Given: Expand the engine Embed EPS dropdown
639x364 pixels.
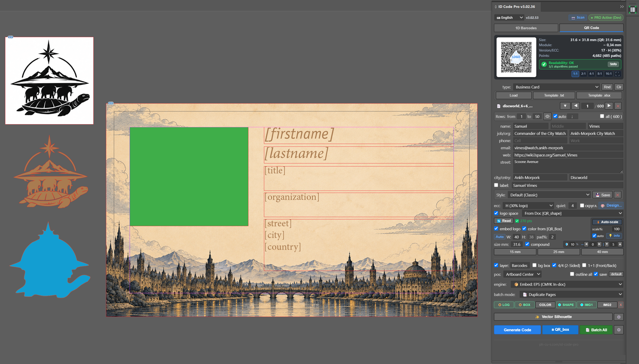Looking at the screenshot, I should pyautogui.click(x=567, y=284).
